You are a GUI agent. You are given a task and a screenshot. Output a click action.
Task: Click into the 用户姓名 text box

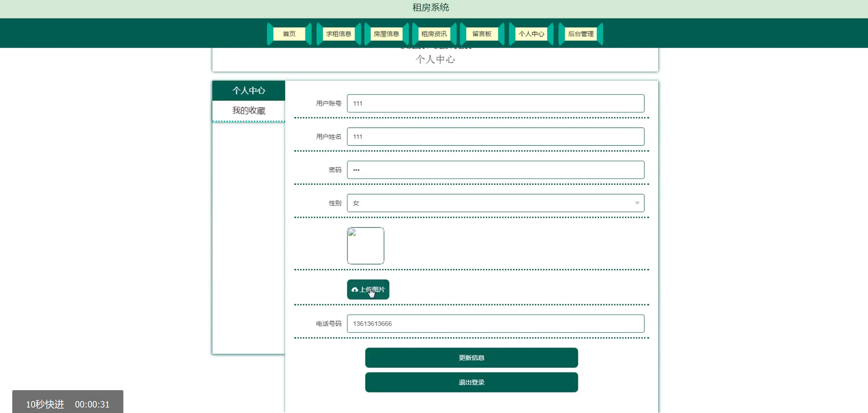pyautogui.click(x=495, y=136)
